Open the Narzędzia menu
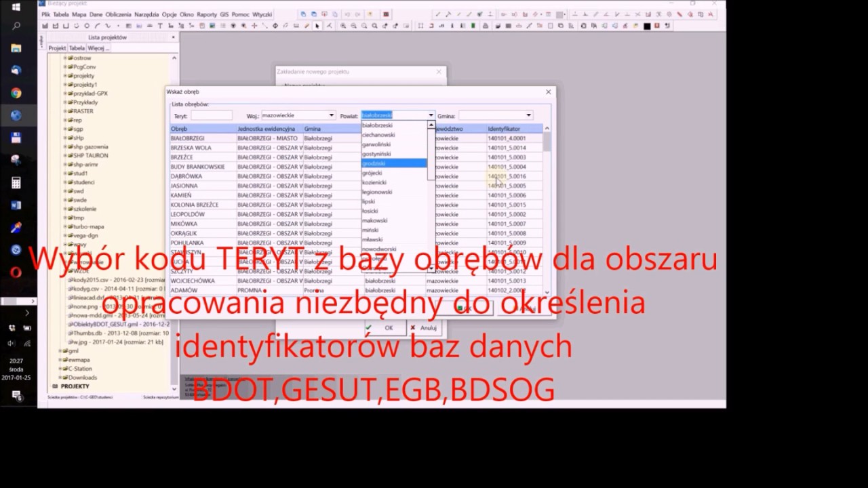The image size is (868, 488). click(146, 14)
